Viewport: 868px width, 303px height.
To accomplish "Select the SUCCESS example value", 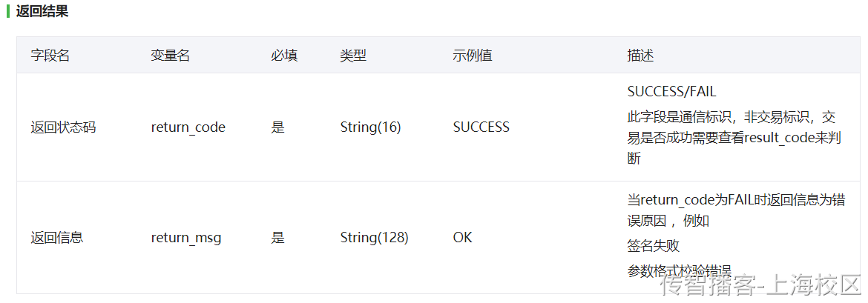I will pyautogui.click(x=481, y=127).
